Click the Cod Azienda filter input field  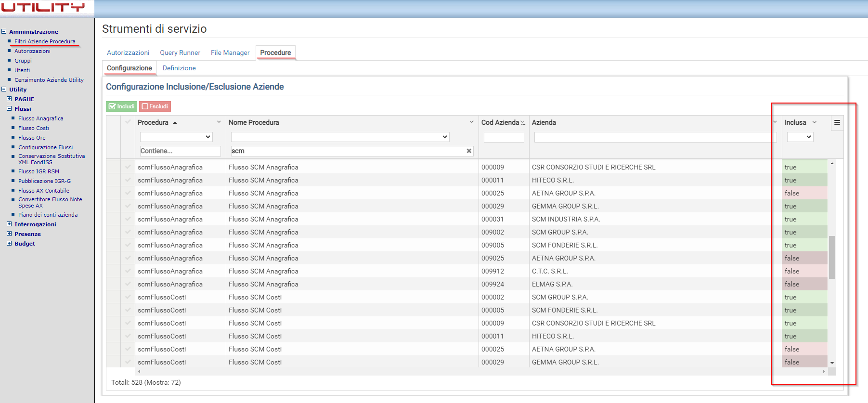504,137
